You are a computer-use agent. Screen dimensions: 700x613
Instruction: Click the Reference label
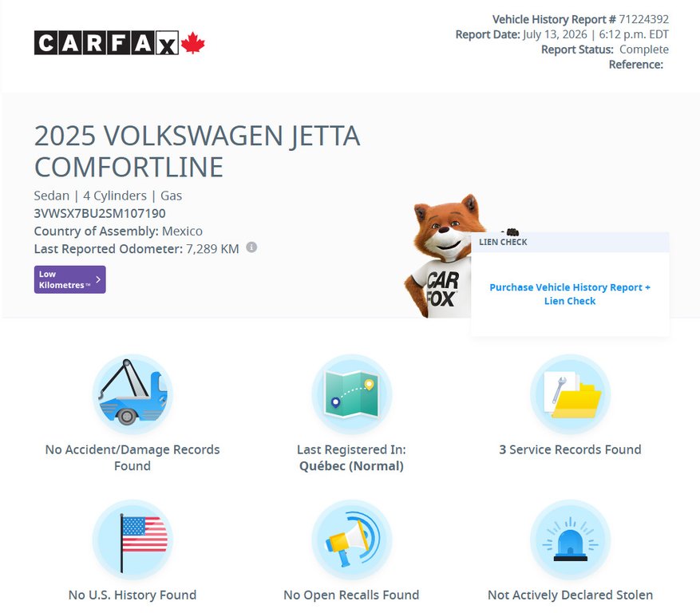636,65
